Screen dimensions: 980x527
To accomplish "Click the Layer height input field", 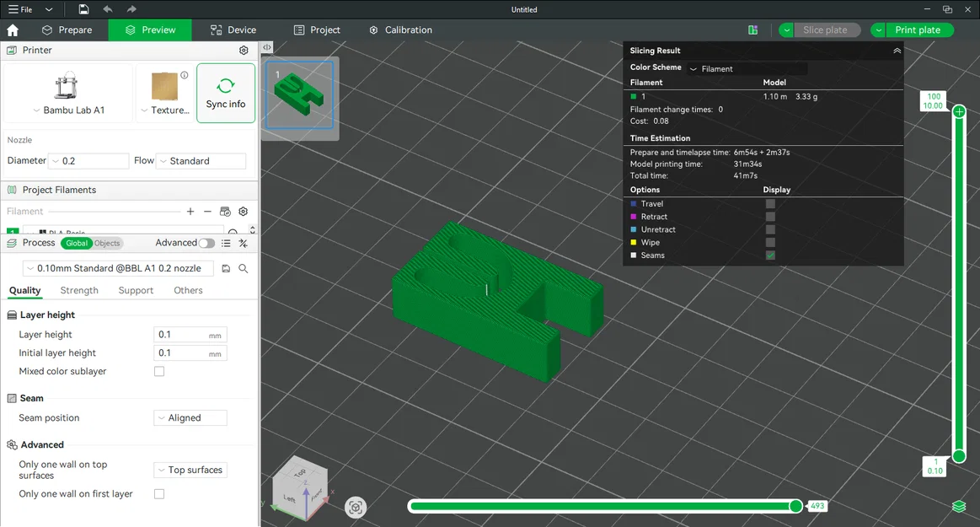I will [190, 335].
